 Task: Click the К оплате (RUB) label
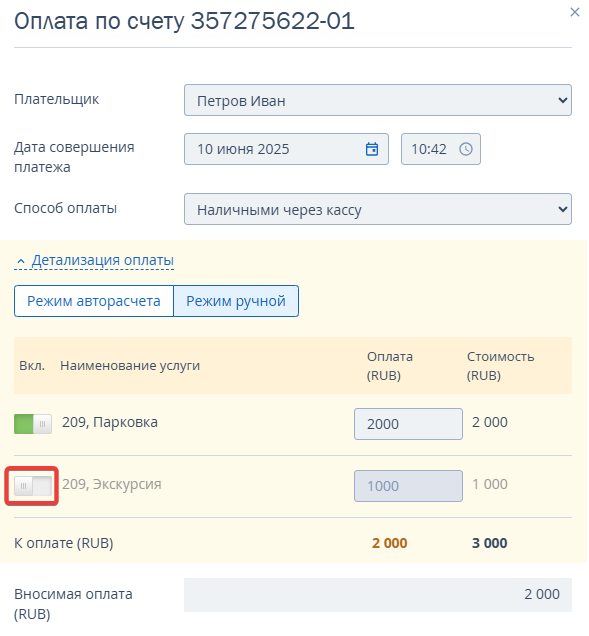64,543
